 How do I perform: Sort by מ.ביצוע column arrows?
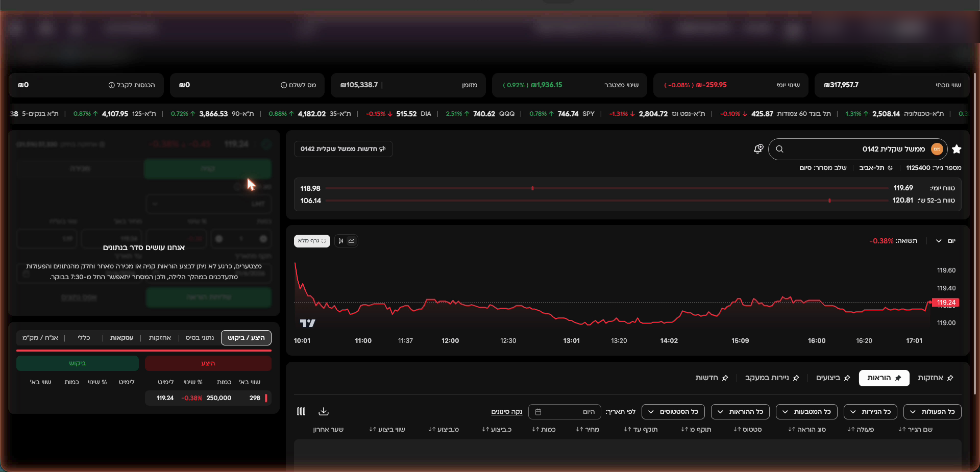432,430
